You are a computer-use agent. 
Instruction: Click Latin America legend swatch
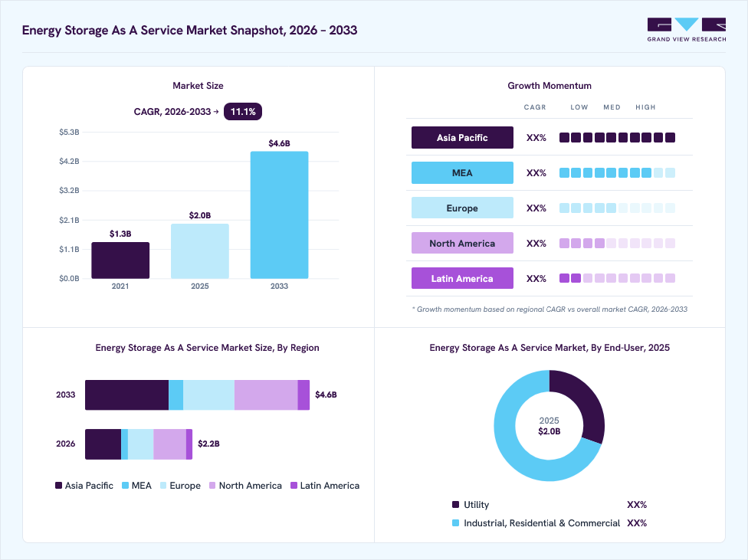coord(294,486)
